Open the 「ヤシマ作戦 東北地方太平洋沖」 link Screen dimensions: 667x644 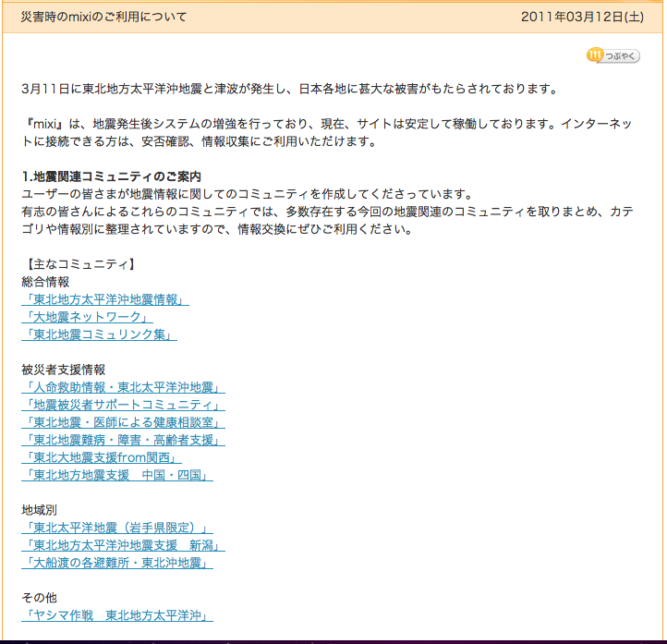click(x=117, y=616)
